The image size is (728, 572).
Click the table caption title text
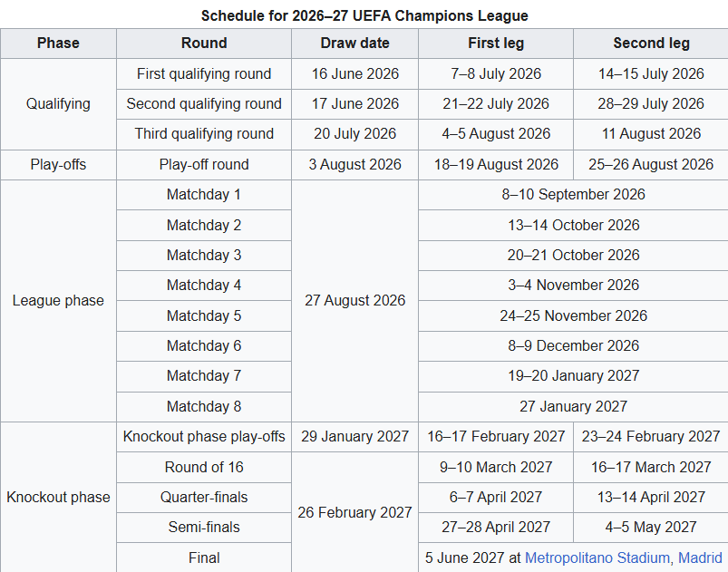(x=364, y=15)
